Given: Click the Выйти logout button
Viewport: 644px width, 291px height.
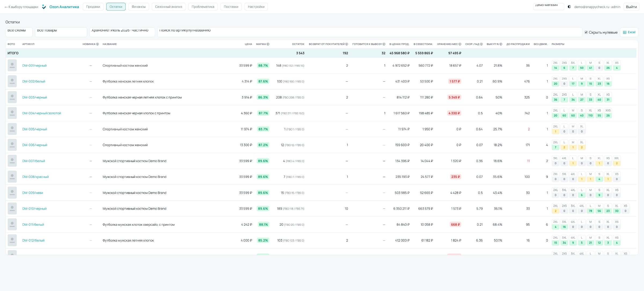Looking at the screenshot, I should [631, 7].
